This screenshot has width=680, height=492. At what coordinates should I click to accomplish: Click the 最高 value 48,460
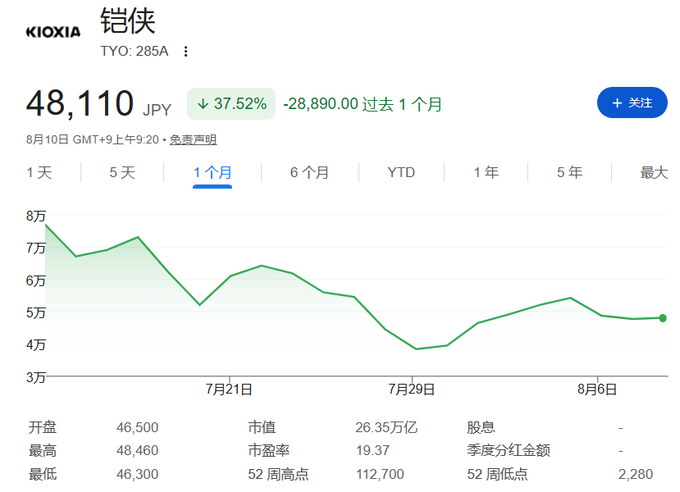137,451
